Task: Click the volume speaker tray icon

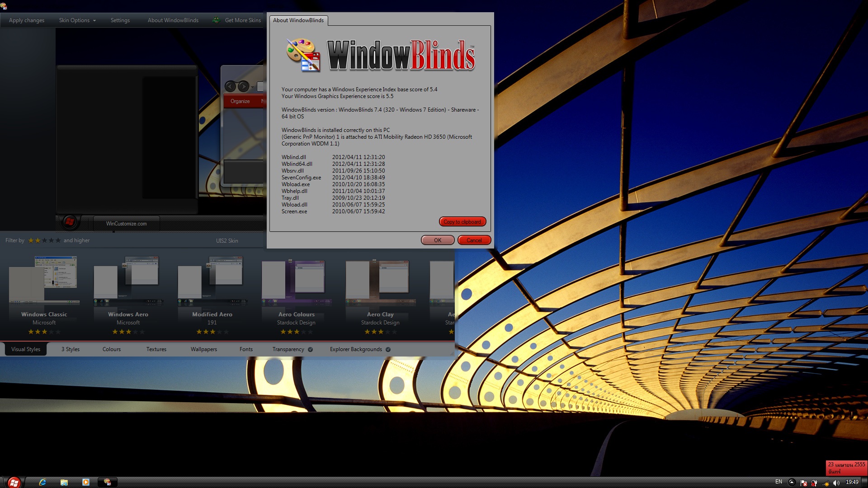Action: tap(836, 483)
